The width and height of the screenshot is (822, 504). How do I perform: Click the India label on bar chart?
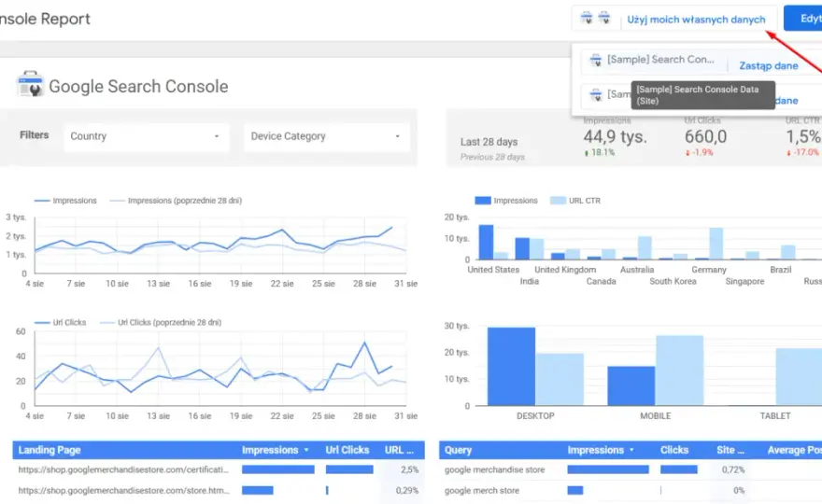tap(529, 281)
